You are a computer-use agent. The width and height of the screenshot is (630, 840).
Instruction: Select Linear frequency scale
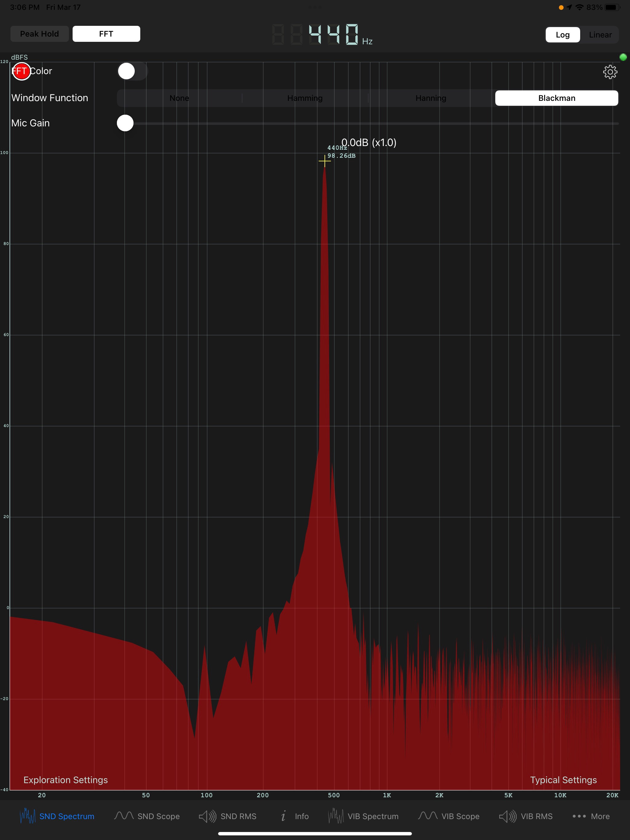click(x=600, y=35)
